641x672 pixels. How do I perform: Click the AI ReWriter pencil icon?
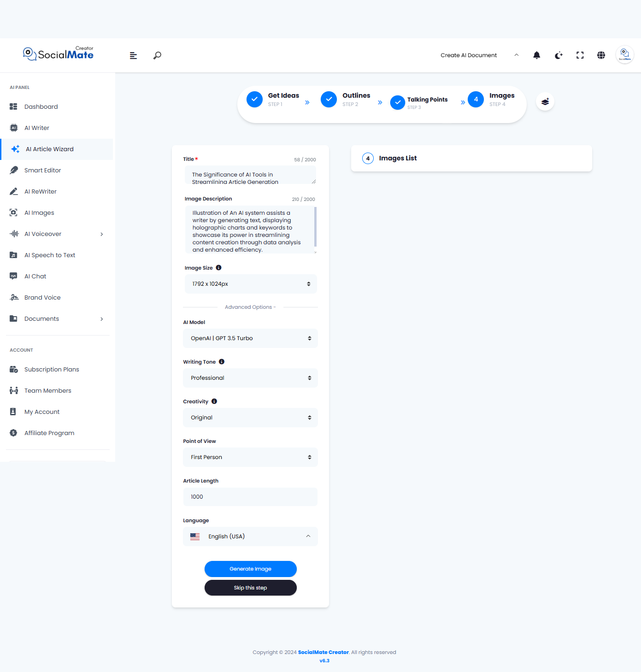[14, 191]
